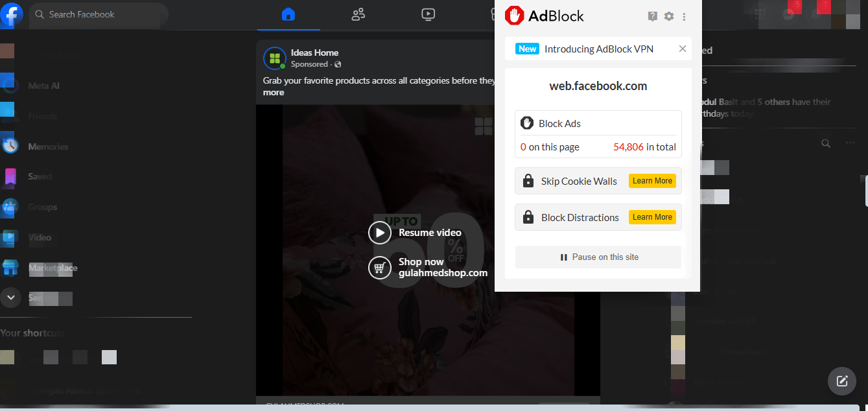This screenshot has height=411, width=868.
Task: Click the Saved bookmark icon
Action: (10, 176)
